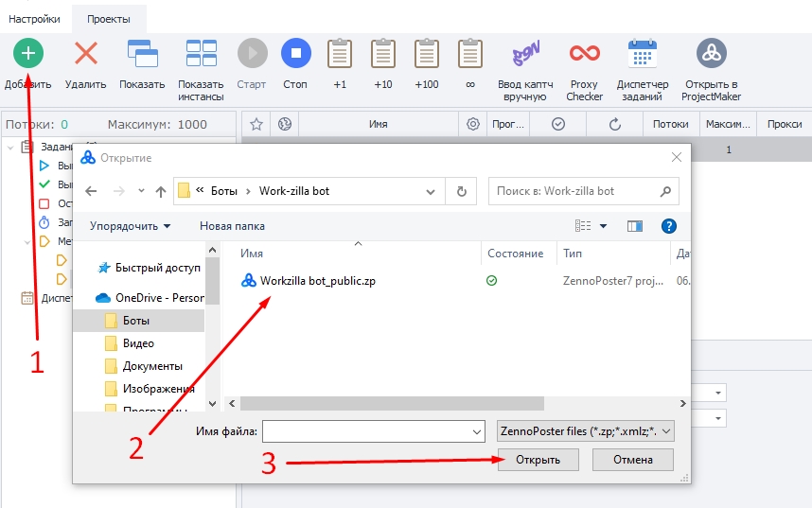Refresh the folder view in dialog
This screenshot has height=508, width=812.
click(462, 192)
